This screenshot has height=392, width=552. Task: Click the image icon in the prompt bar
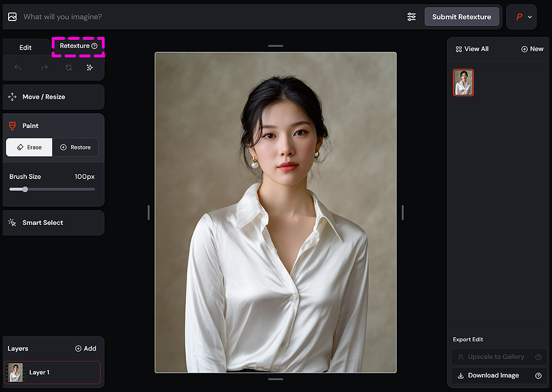(x=12, y=16)
